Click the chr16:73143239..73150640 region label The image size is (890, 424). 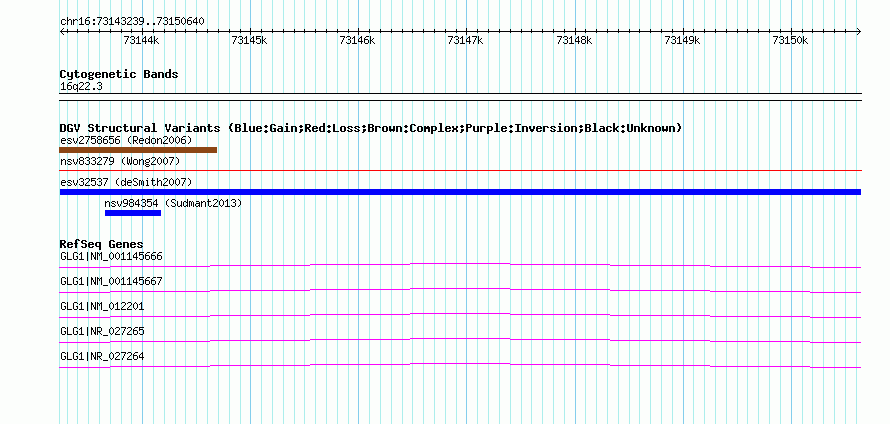pyautogui.click(x=132, y=22)
